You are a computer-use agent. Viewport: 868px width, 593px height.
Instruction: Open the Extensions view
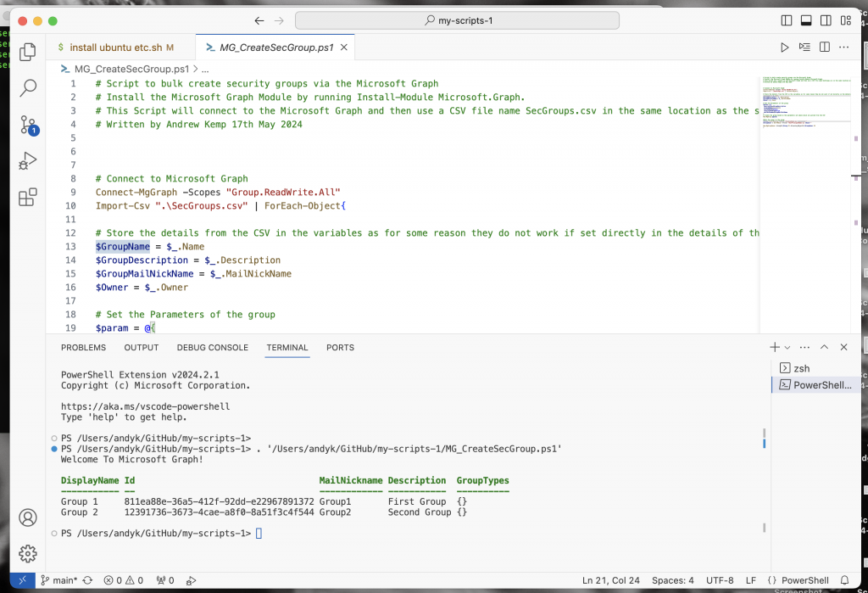[x=28, y=197]
